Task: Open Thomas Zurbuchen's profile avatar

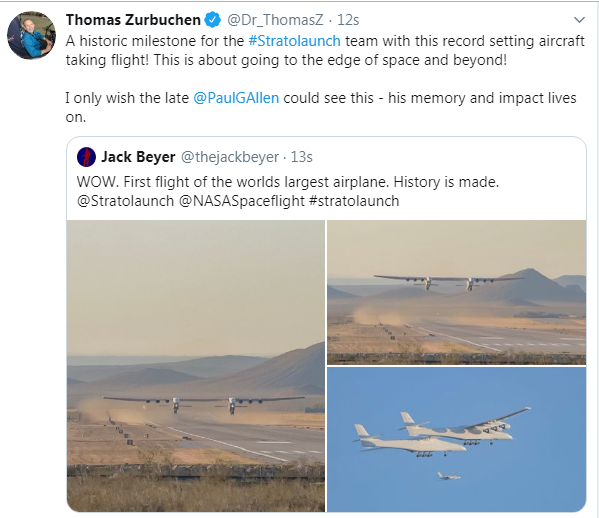Action: (x=31, y=35)
